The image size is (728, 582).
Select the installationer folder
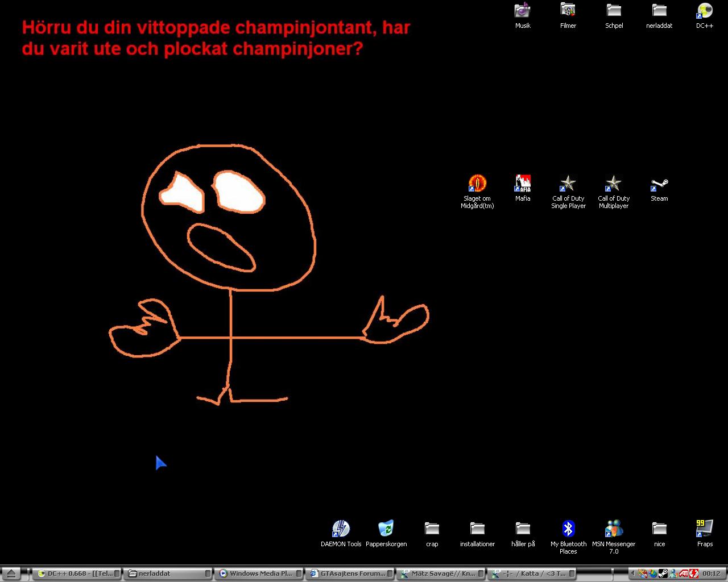coord(477,534)
